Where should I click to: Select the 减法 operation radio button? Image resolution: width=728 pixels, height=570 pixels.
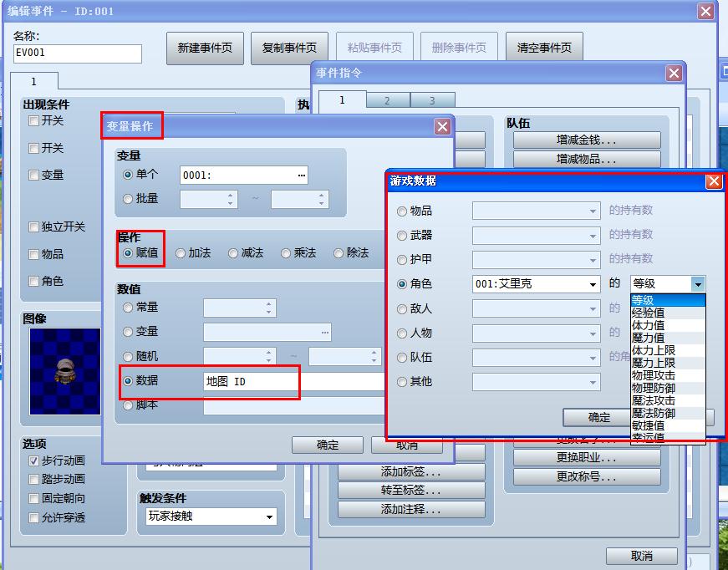[x=233, y=253]
